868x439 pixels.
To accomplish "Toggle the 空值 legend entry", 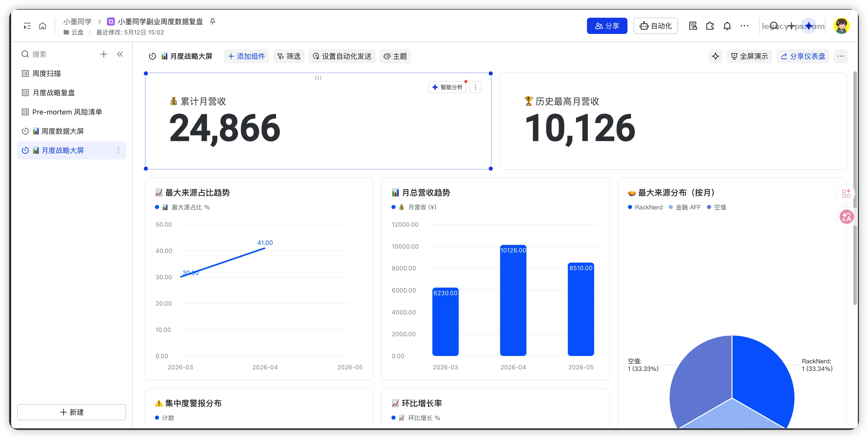I will [716, 207].
